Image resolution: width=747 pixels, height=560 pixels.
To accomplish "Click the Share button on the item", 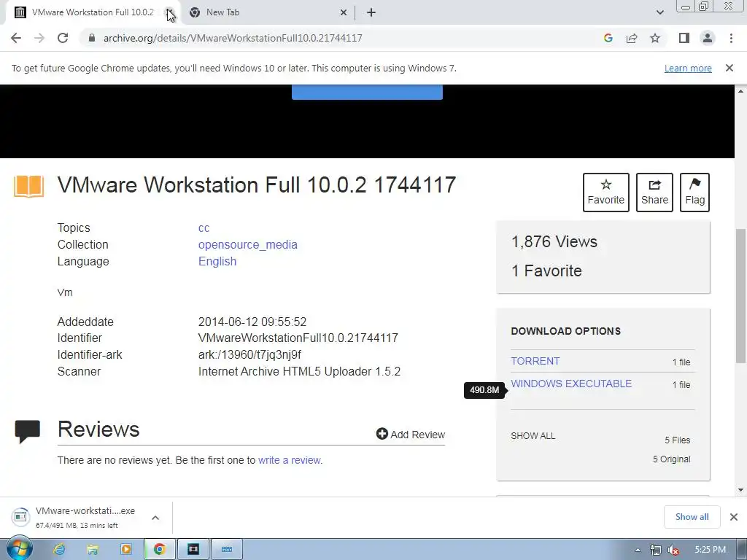I will click(654, 192).
